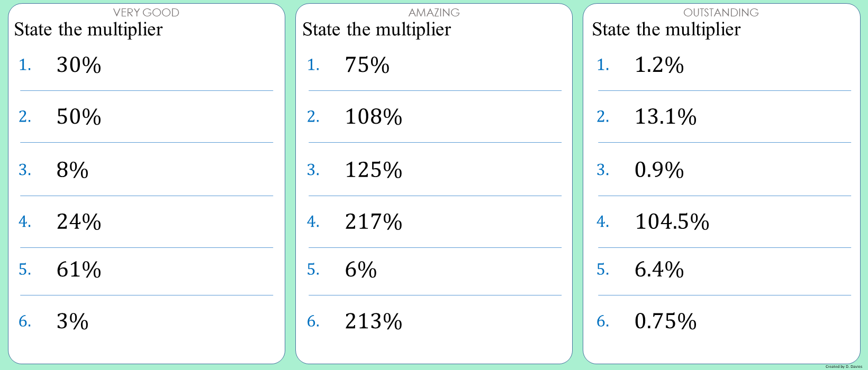Click the 30% question text
The image size is (868, 370).
click(79, 66)
